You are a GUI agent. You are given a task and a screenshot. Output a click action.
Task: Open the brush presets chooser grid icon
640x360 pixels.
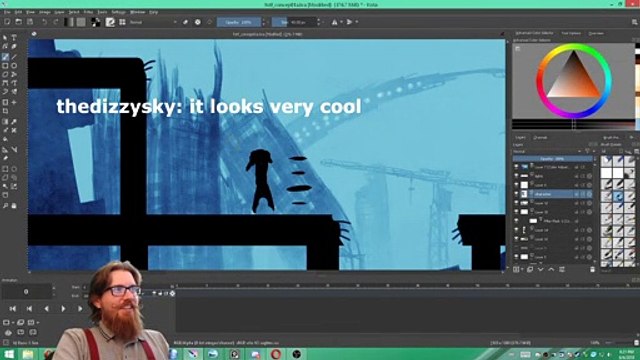point(122,22)
